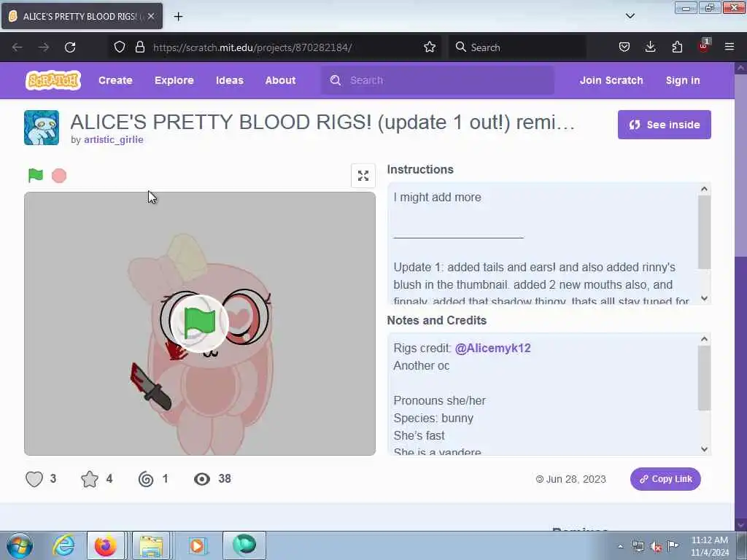This screenshot has width=747, height=560.
Task: Click the magnifier icon in Scratch search
Action: [x=336, y=80]
